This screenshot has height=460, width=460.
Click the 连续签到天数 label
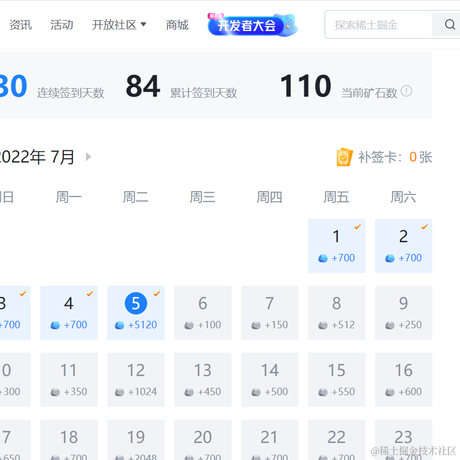[x=71, y=93]
